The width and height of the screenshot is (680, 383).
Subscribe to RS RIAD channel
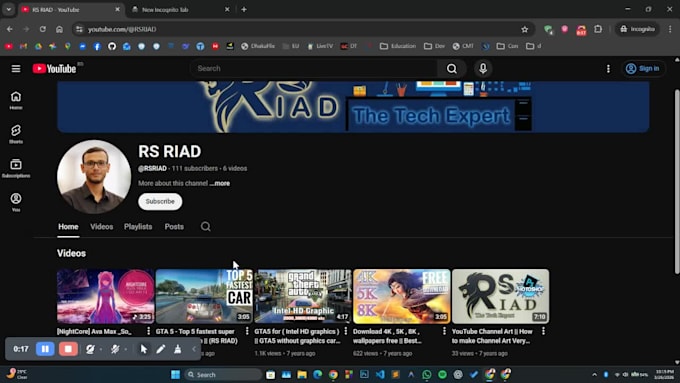[x=160, y=201]
